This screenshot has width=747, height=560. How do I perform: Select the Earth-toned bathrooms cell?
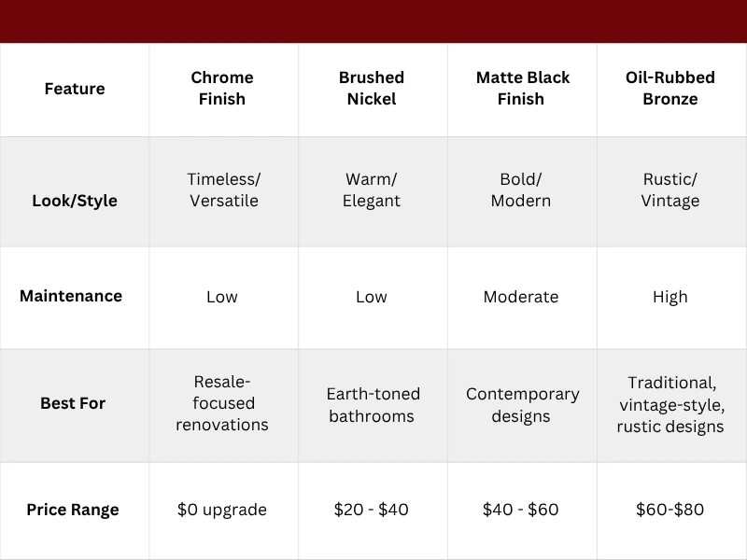[373, 404]
